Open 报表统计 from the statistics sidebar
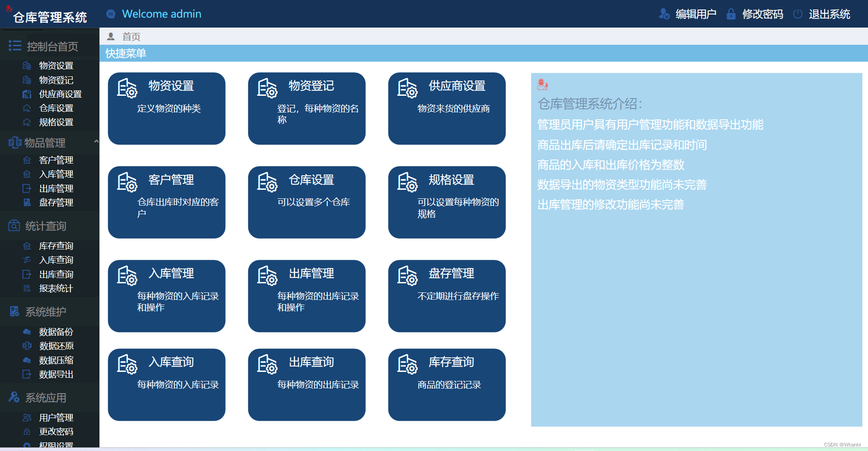The width and height of the screenshot is (868, 451). tap(55, 288)
